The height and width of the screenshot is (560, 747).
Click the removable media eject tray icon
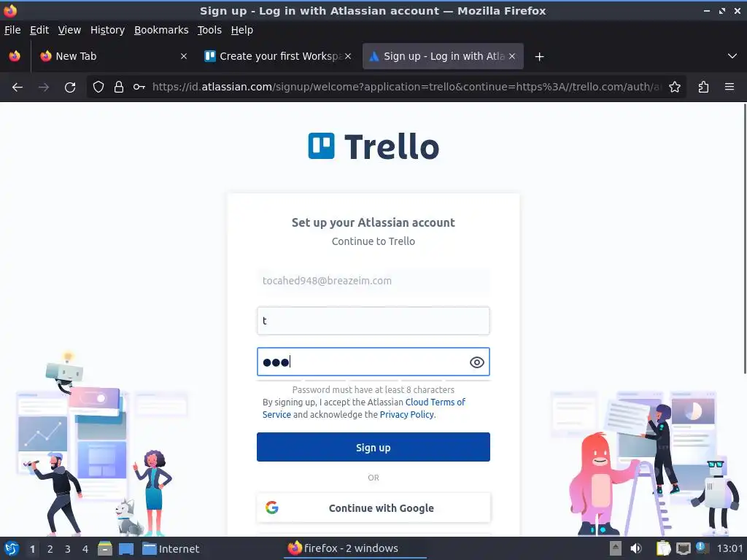click(616, 548)
